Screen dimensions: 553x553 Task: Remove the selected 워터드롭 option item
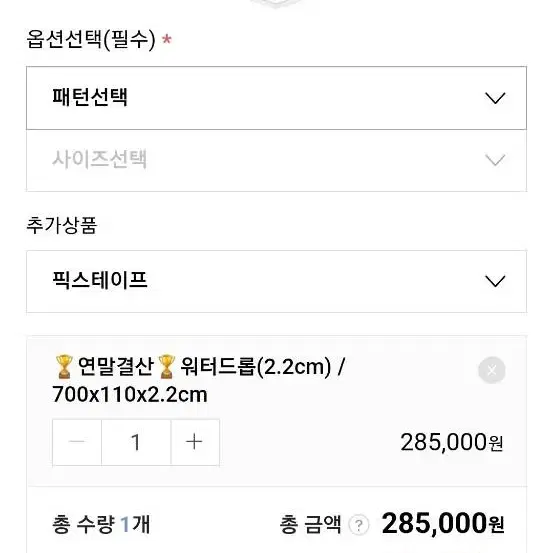492,370
